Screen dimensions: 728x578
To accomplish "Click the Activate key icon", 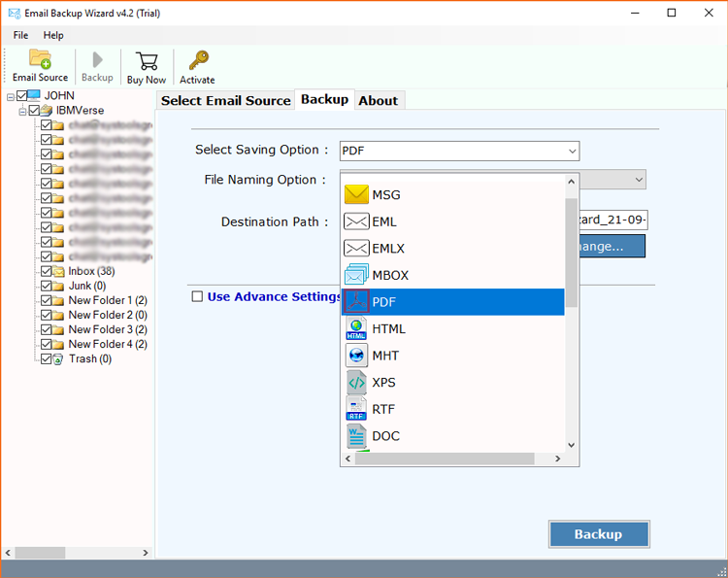I will (x=198, y=60).
